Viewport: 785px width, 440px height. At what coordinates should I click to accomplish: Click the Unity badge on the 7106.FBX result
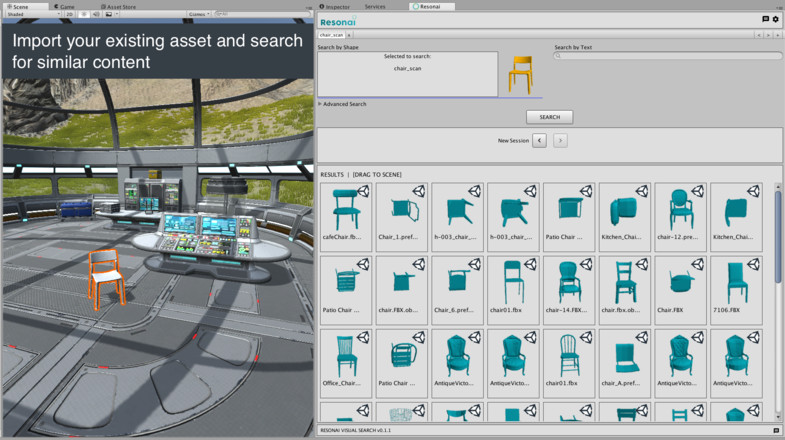[x=753, y=264]
